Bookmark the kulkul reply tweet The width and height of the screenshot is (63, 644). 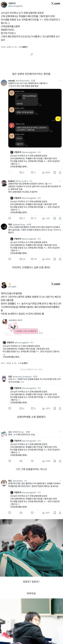click(x=55, y=219)
